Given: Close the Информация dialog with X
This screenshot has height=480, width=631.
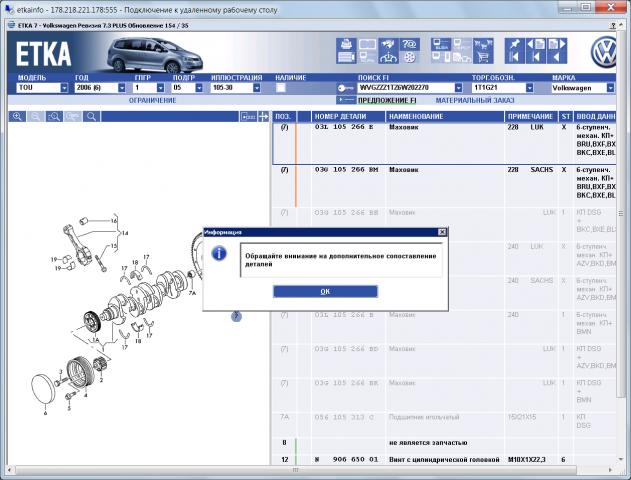Looking at the screenshot, I should (442, 232).
